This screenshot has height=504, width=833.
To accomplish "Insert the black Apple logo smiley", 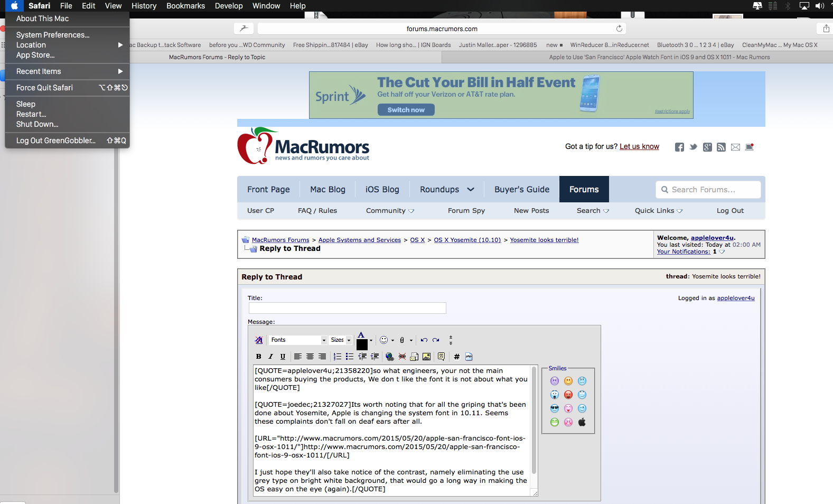I will (x=582, y=422).
